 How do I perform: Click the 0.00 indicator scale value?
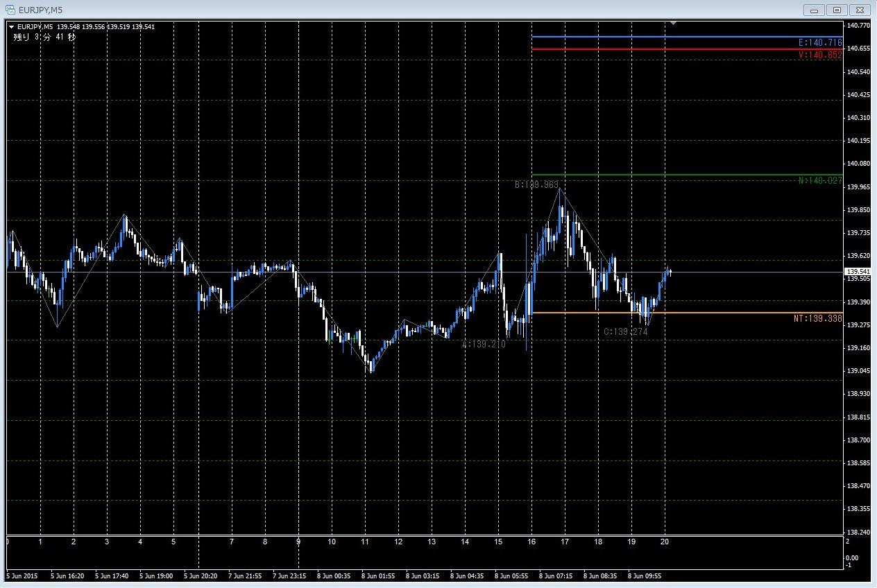(x=853, y=557)
